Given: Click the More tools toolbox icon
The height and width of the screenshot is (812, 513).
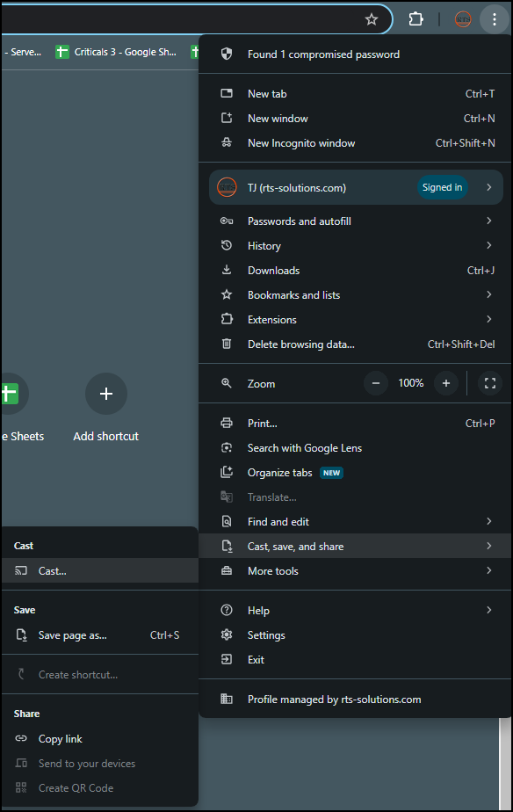Looking at the screenshot, I should (227, 570).
